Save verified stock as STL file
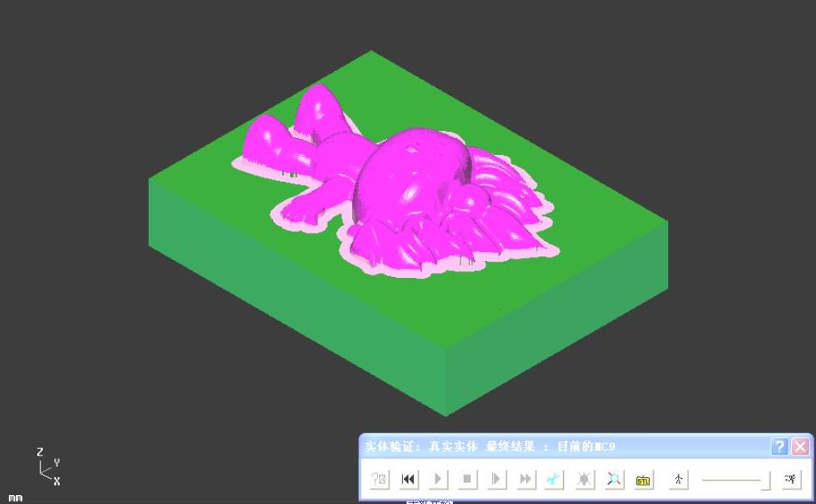816x504 pixels. point(643,479)
